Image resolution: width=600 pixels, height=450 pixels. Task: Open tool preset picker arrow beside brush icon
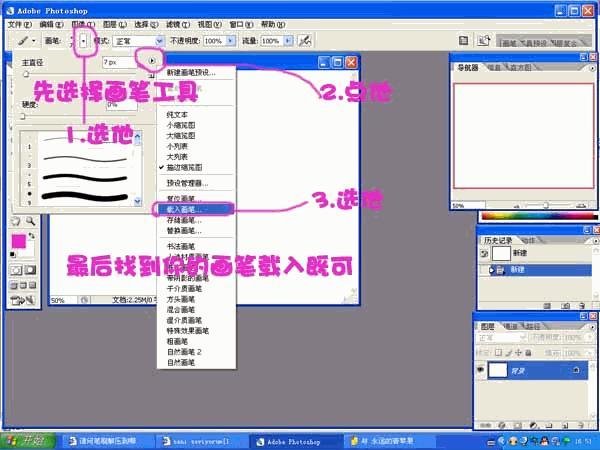34,41
